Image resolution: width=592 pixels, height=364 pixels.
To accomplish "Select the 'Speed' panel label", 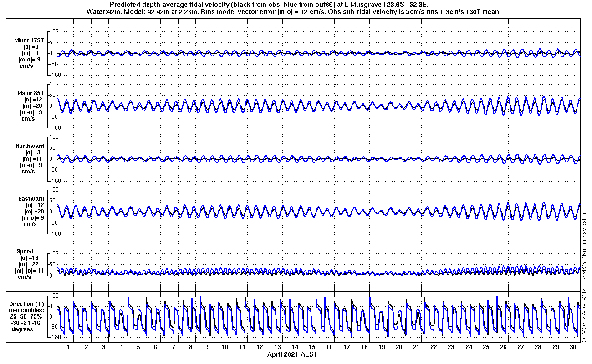I will (x=25, y=252).
